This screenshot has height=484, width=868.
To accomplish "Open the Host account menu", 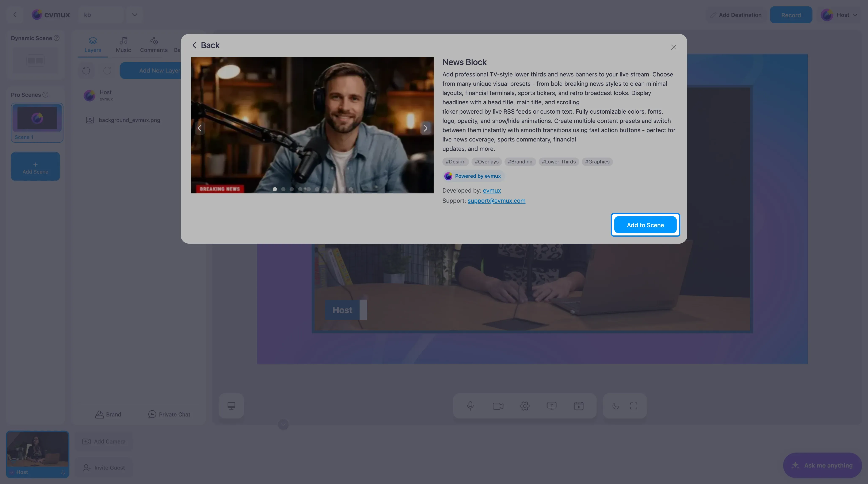I will click(839, 15).
